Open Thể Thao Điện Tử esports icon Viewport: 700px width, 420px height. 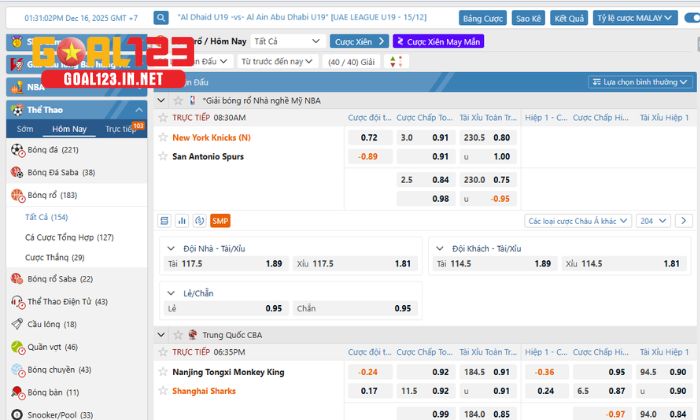[x=17, y=302]
